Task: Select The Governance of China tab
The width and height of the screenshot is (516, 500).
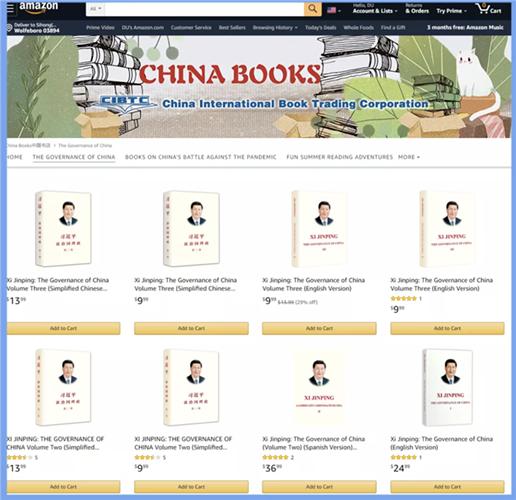Action: click(x=74, y=157)
